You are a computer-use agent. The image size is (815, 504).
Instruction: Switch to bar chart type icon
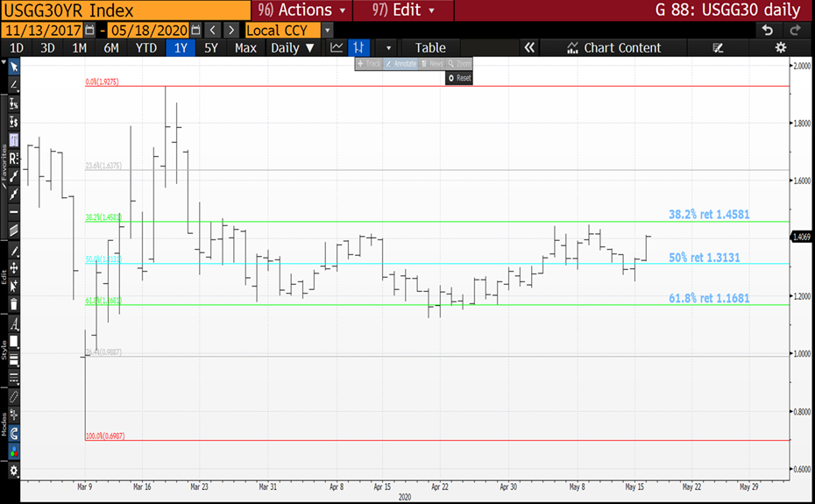[358, 48]
